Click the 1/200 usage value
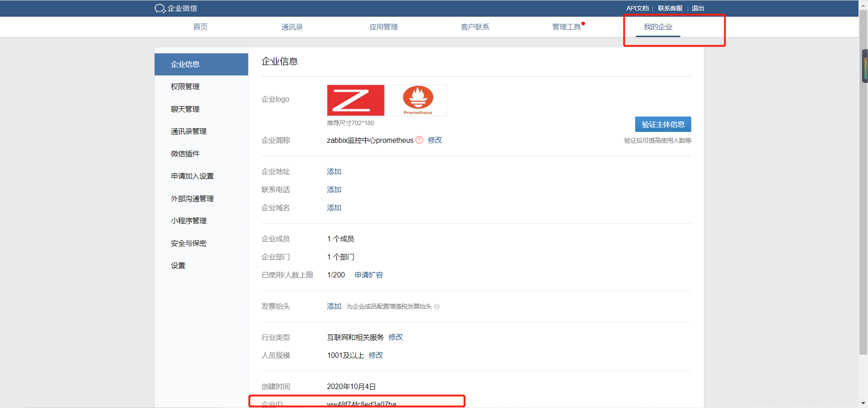The width and height of the screenshot is (868, 408). [336, 275]
